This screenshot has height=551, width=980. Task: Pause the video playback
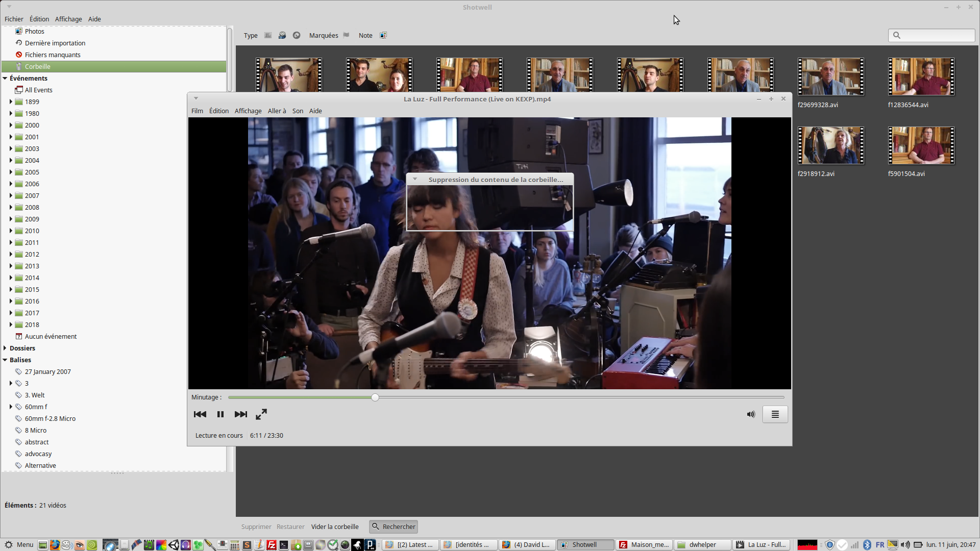[x=220, y=414]
